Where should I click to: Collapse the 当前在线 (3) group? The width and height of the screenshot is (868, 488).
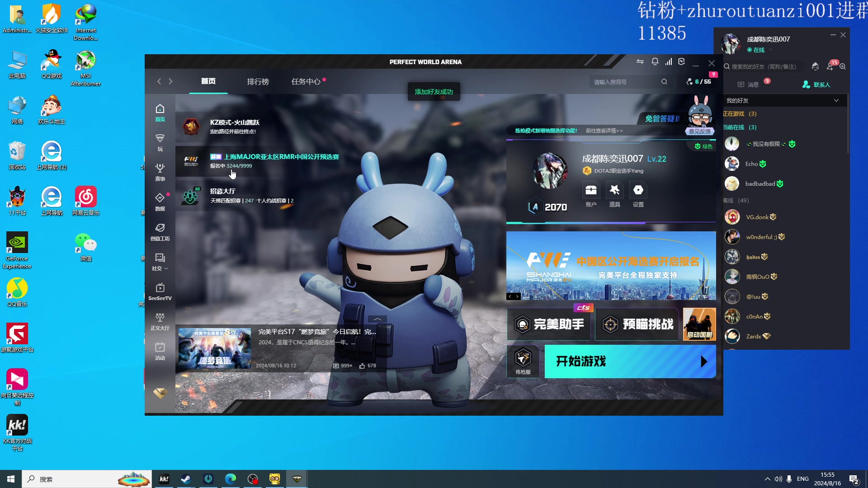(x=740, y=127)
